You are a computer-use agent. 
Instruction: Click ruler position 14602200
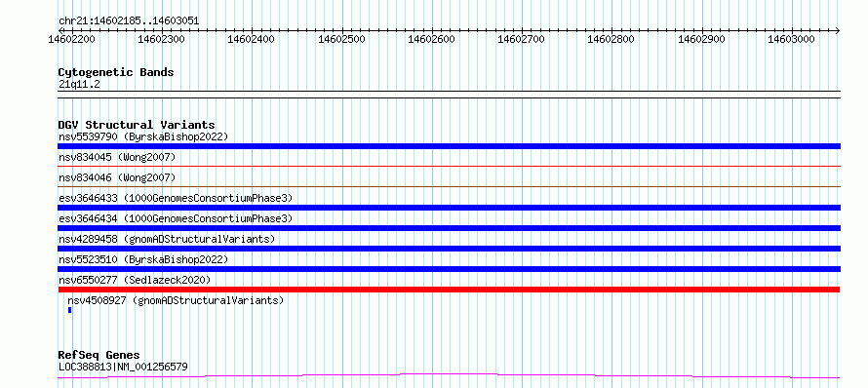click(72, 39)
